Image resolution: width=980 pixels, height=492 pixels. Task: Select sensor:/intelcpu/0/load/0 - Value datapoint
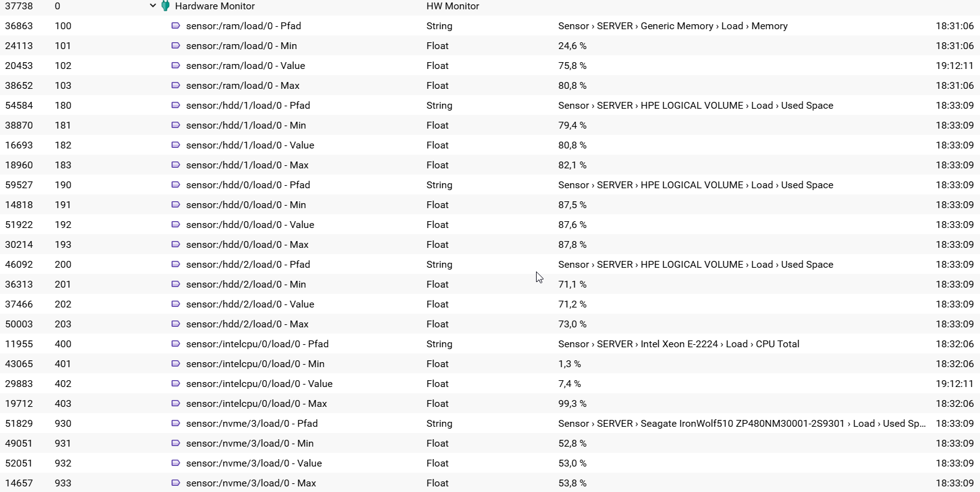click(259, 384)
